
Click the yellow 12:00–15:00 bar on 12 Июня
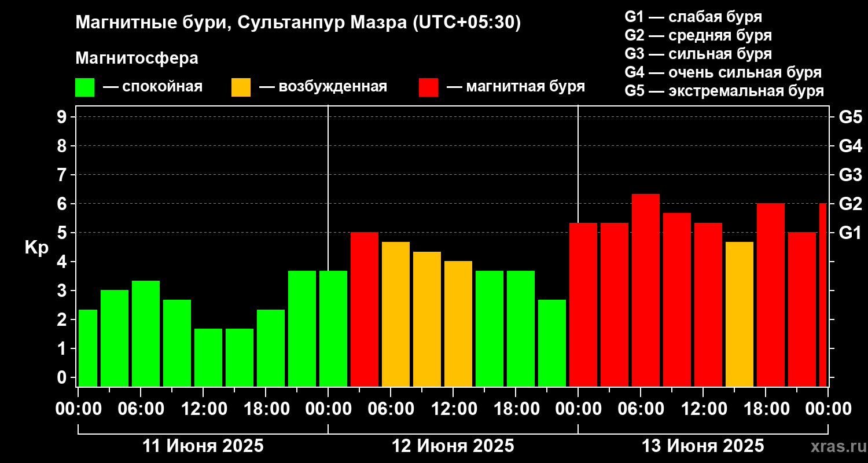(458, 324)
